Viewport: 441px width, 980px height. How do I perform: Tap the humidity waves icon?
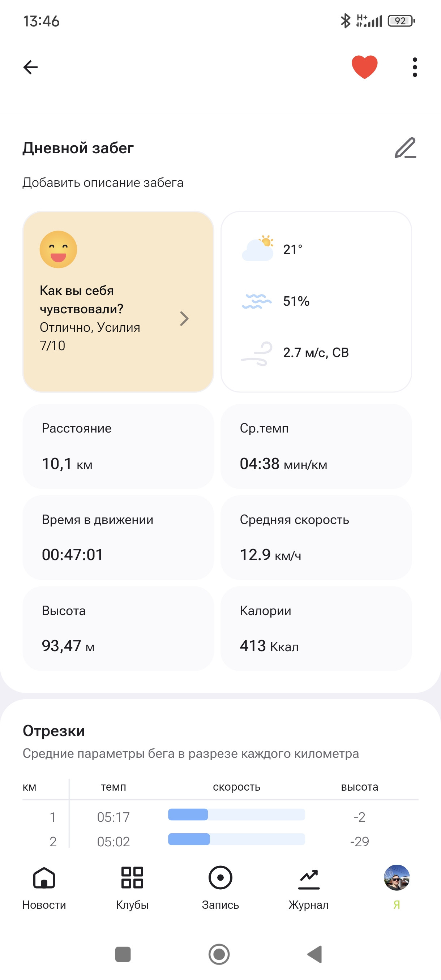pos(257,301)
